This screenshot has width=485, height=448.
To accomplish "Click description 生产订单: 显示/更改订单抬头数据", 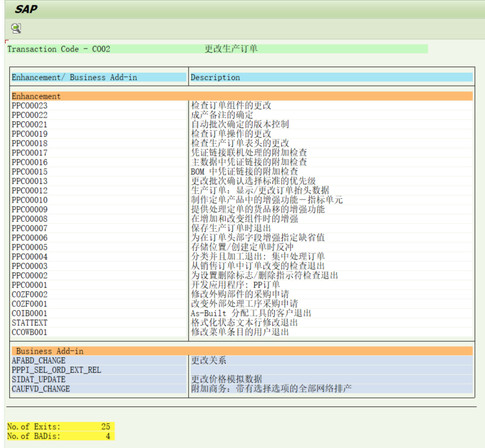I will click(260, 190).
